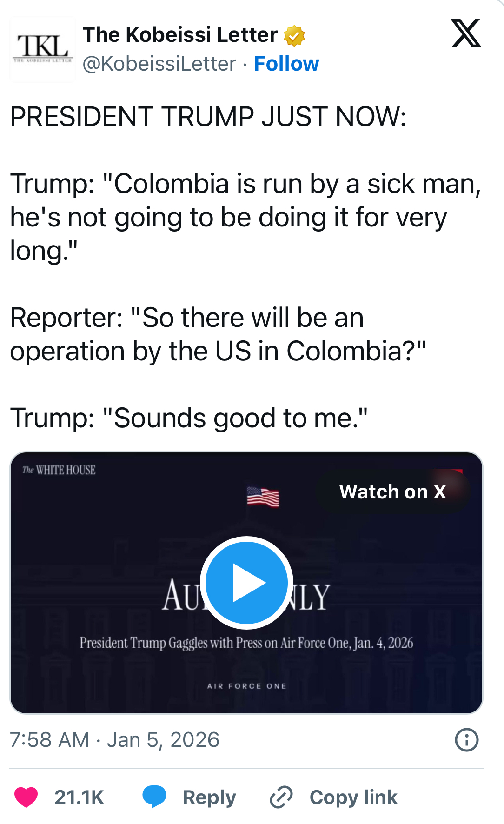The image size is (504, 824).
Task: Click the X logo
Action: tap(466, 33)
